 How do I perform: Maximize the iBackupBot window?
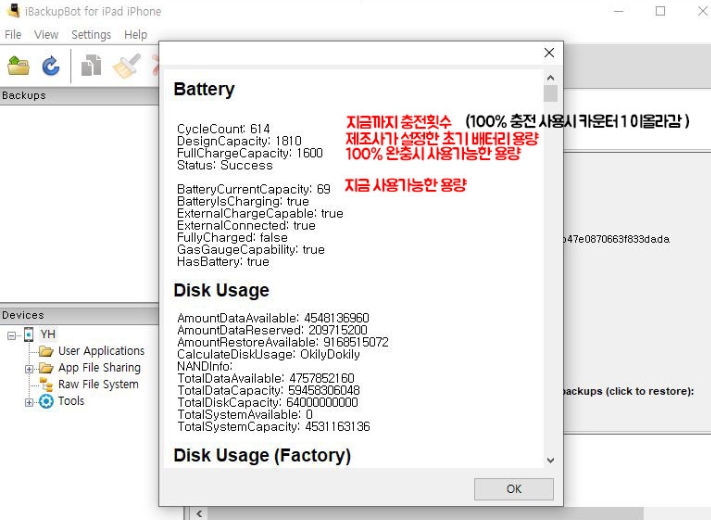click(x=660, y=11)
